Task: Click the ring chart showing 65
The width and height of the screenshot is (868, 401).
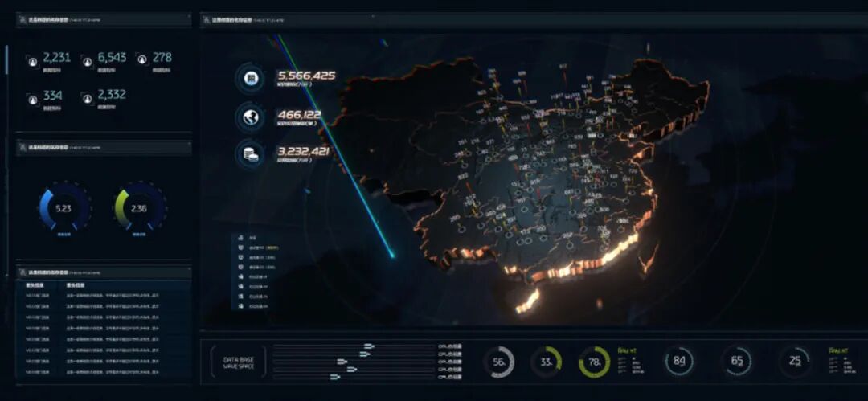Action: coord(737,362)
